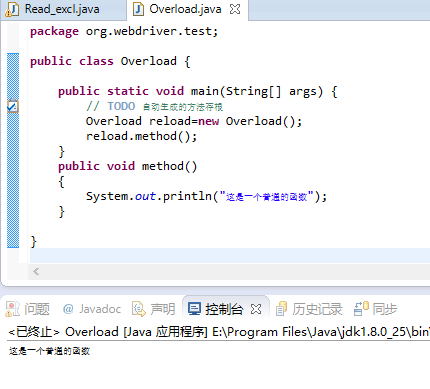The height and width of the screenshot is (389, 430).
Task: Close the 控制台 Console view
Action: click(x=256, y=309)
